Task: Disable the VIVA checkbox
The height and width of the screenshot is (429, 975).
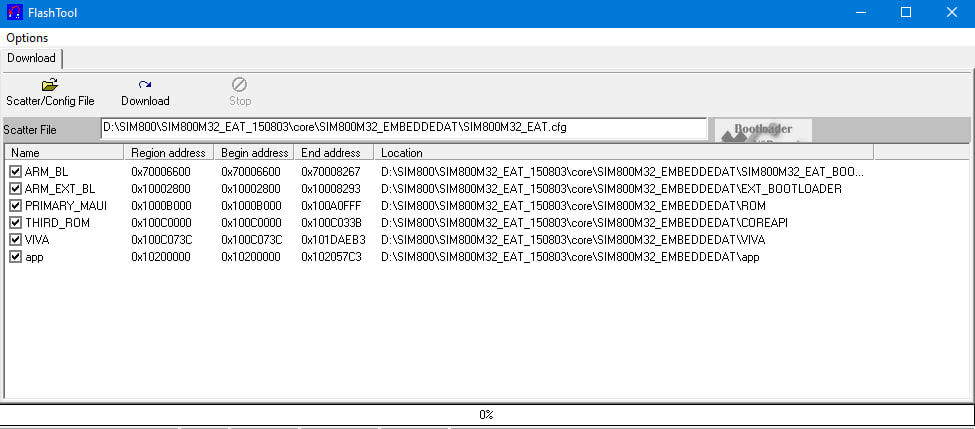Action: coord(16,240)
